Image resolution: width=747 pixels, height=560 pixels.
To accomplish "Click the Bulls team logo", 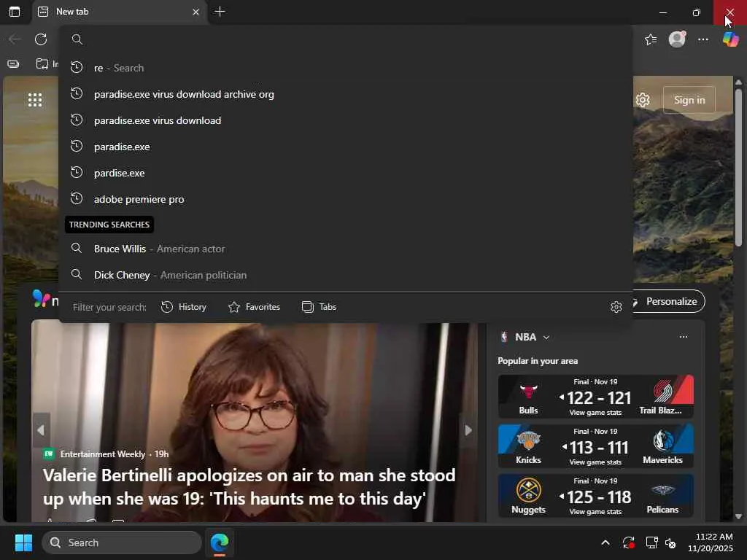I will 528,393.
